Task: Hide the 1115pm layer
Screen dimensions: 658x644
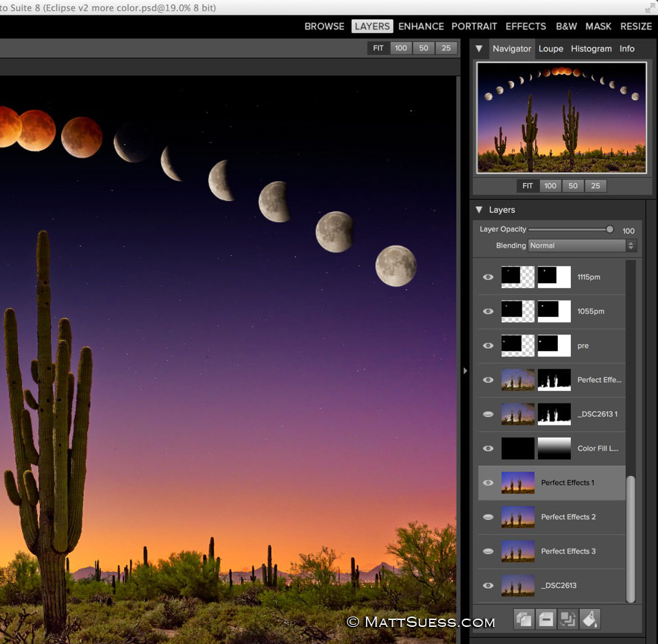Action: (488, 277)
